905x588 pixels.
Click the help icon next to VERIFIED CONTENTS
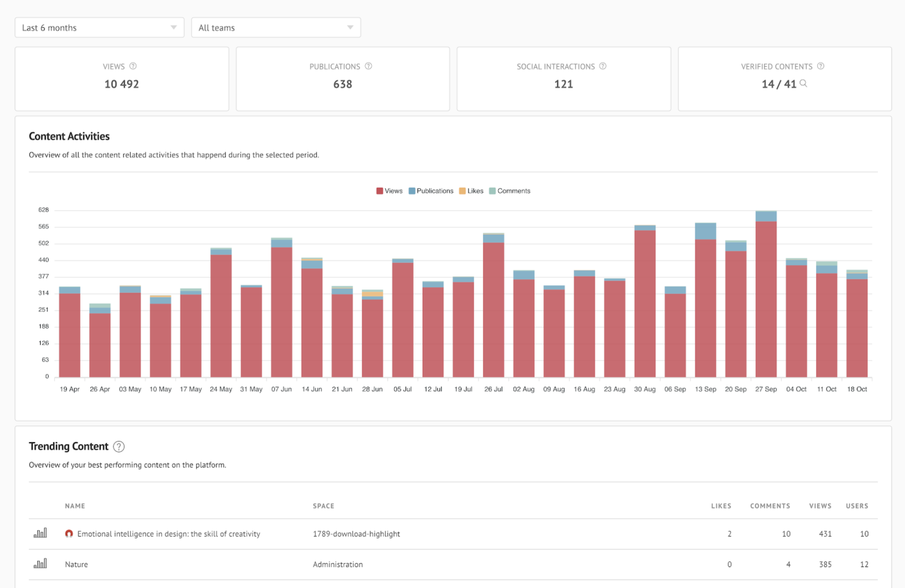point(821,66)
